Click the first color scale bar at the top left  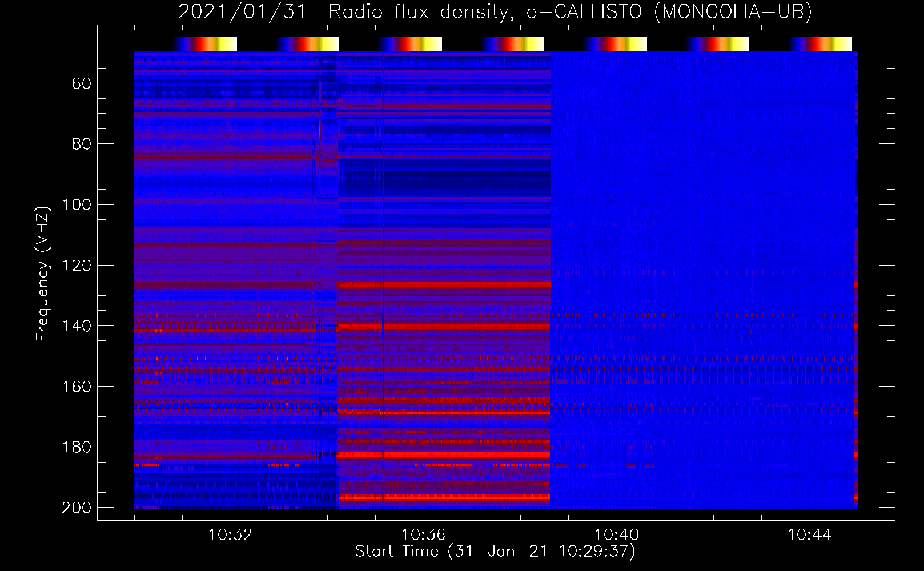(x=206, y=43)
